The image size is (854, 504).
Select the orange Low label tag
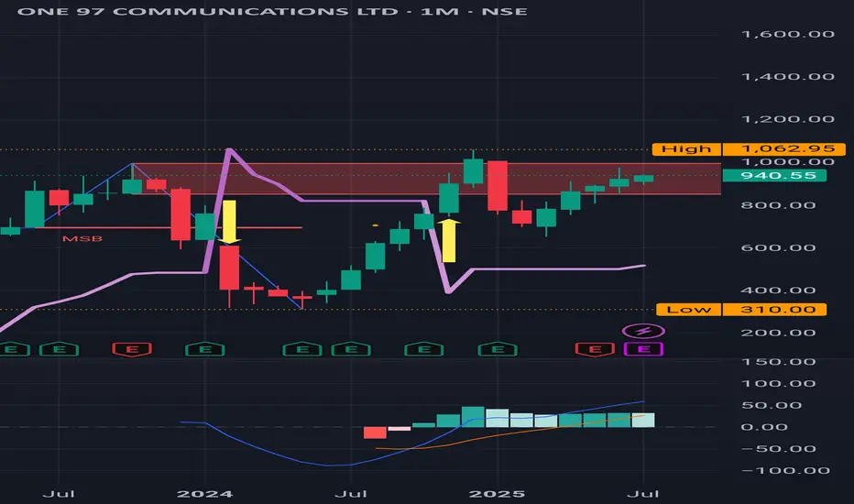point(688,310)
